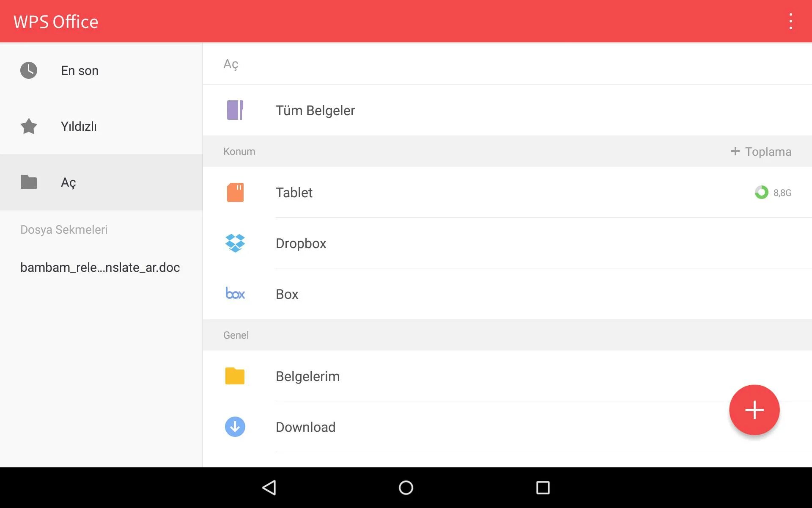Open Tüm Belgeler purple notebook icon

[235, 110]
